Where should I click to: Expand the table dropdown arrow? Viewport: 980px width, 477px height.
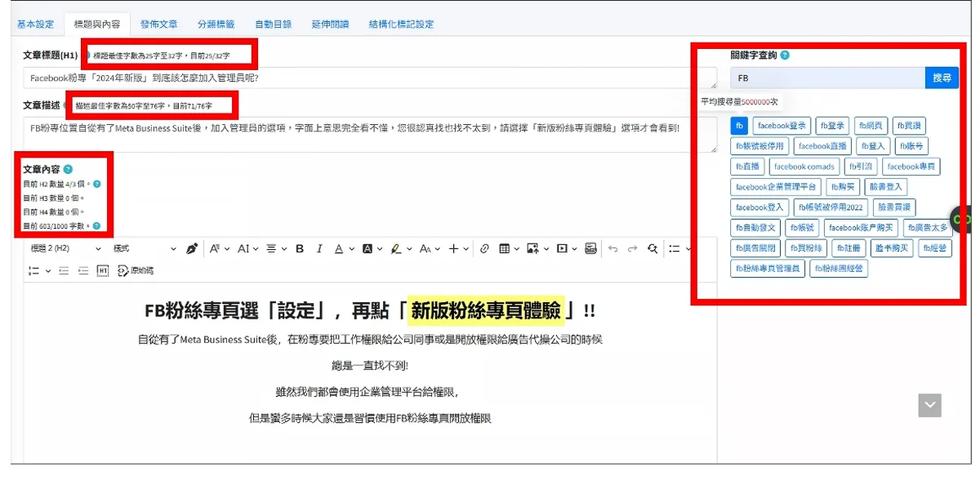click(519, 249)
